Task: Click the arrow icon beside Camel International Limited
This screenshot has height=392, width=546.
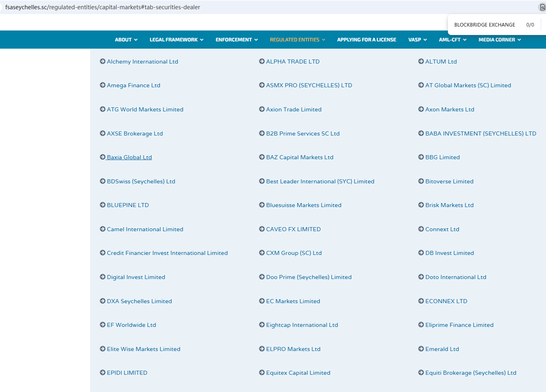Action: [103, 229]
